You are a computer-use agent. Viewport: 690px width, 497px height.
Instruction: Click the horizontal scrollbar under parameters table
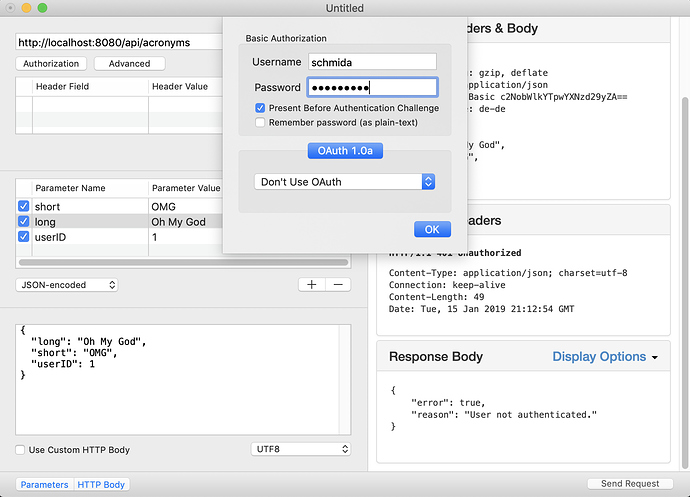(183, 262)
